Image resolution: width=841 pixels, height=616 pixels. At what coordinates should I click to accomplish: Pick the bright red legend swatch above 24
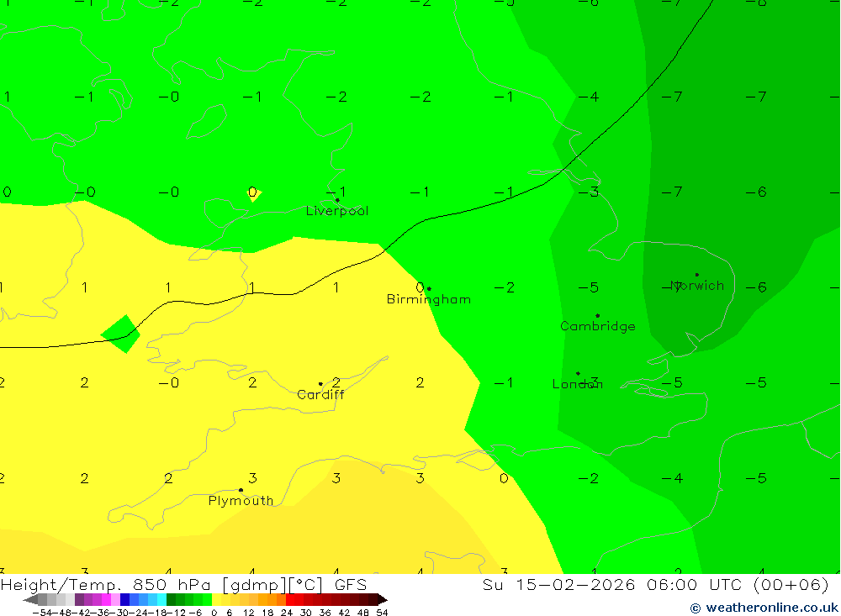coord(290,600)
